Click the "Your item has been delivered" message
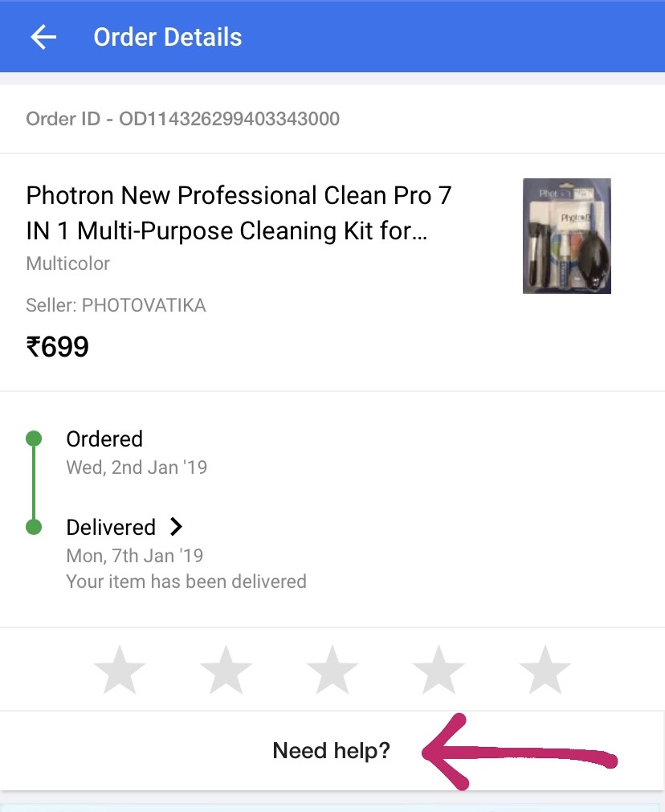 coord(186,581)
